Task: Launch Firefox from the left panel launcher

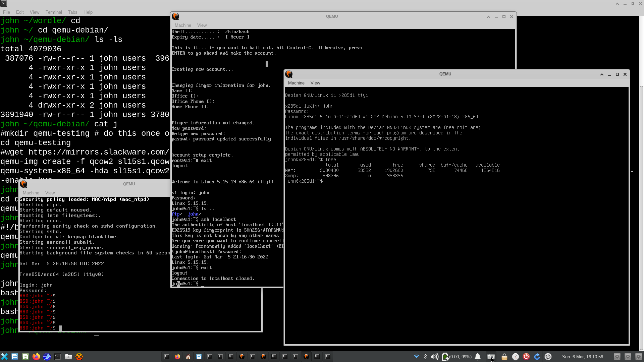Action: coord(36,357)
